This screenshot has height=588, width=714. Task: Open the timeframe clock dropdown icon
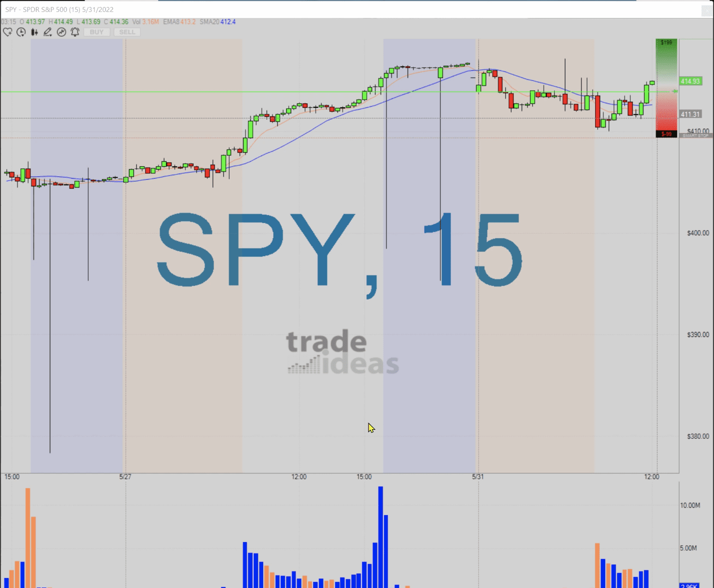(21, 32)
